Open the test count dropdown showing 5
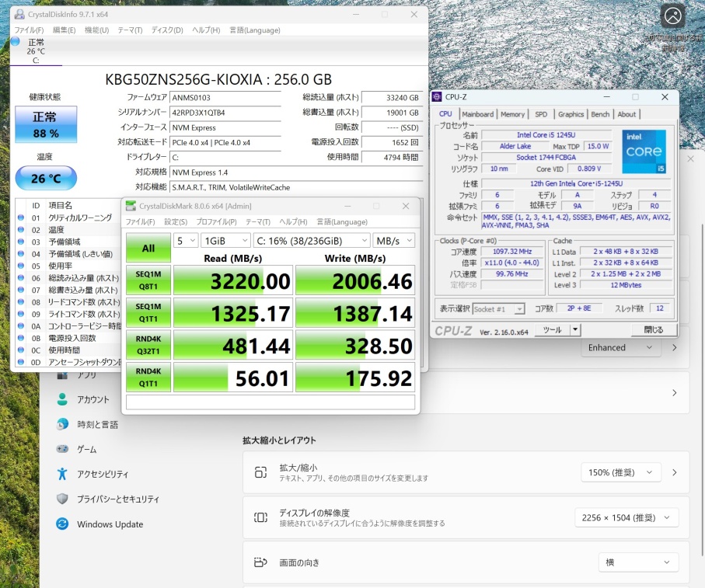Image resolution: width=705 pixels, height=588 pixels. (185, 241)
